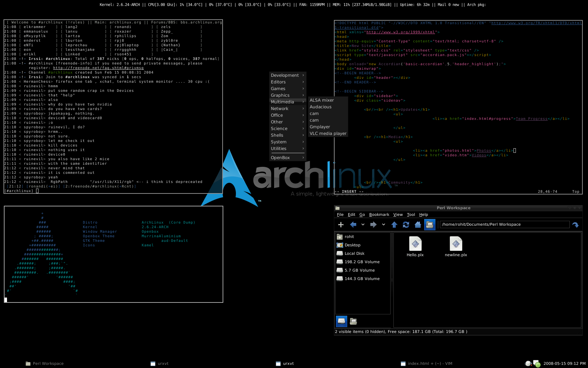The height and width of the screenshot is (368, 588).
Task: Select the newline.plx file
Action: coord(456,247)
